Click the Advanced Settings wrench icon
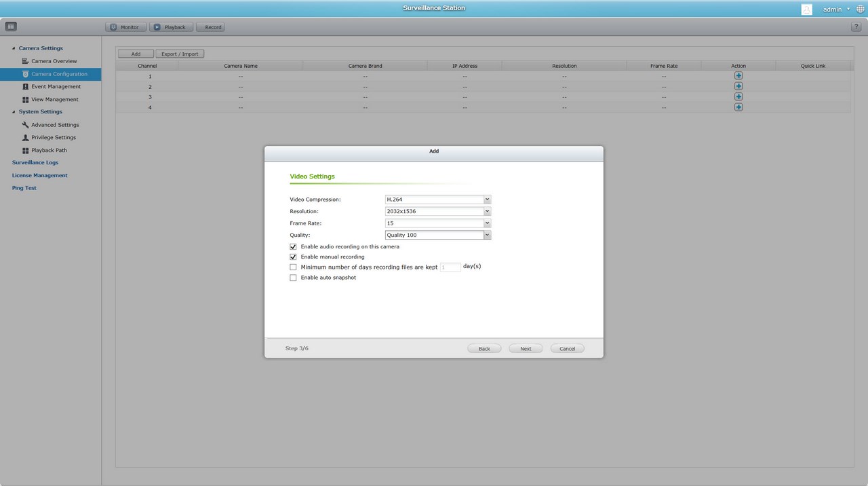The height and width of the screenshot is (486, 868). pos(26,125)
